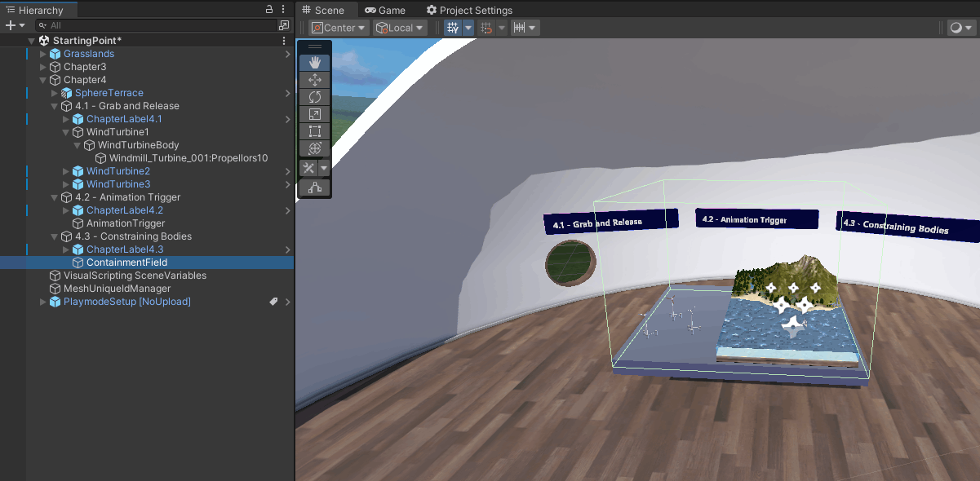
Task: Click the open in Search window icon
Action: coord(284,25)
